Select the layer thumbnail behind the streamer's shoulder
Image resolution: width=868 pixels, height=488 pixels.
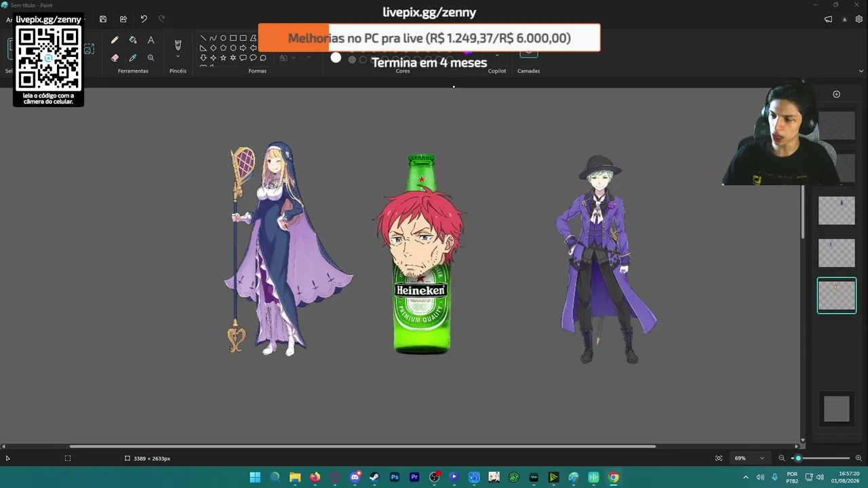[x=844, y=168]
